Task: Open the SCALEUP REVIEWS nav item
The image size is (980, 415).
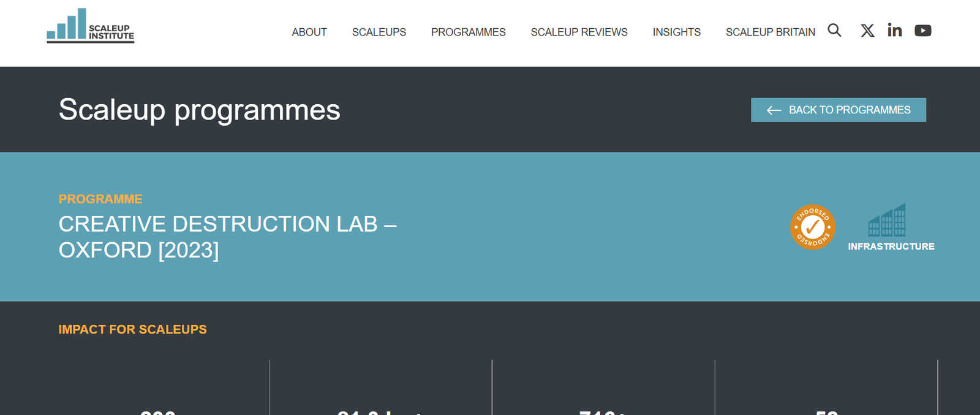Action: click(579, 32)
